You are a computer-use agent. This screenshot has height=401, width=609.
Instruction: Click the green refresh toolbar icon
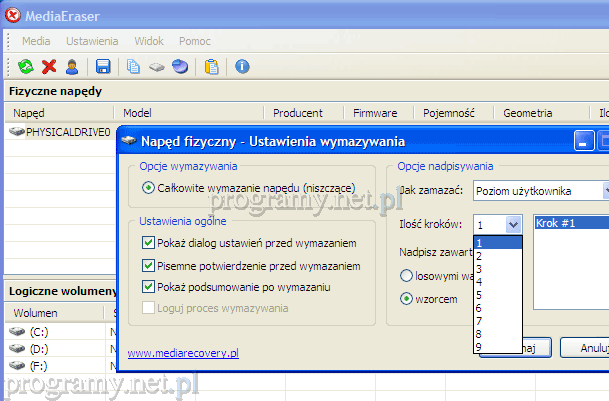pyautogui.click(x=26, y=67)
